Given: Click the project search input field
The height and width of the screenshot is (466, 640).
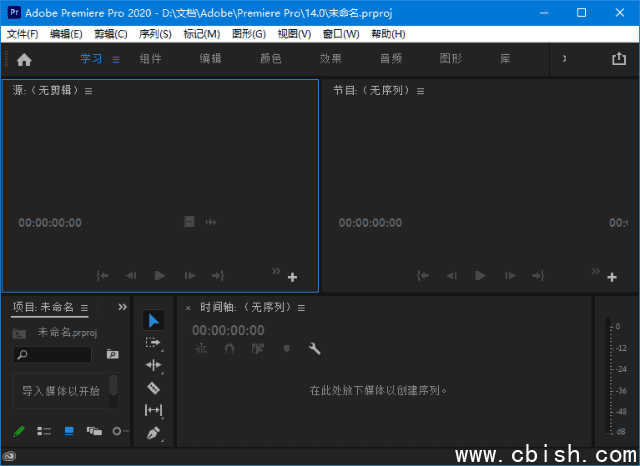Looking at the screenshot, I should pyautogui.click(x=52, y=354).
